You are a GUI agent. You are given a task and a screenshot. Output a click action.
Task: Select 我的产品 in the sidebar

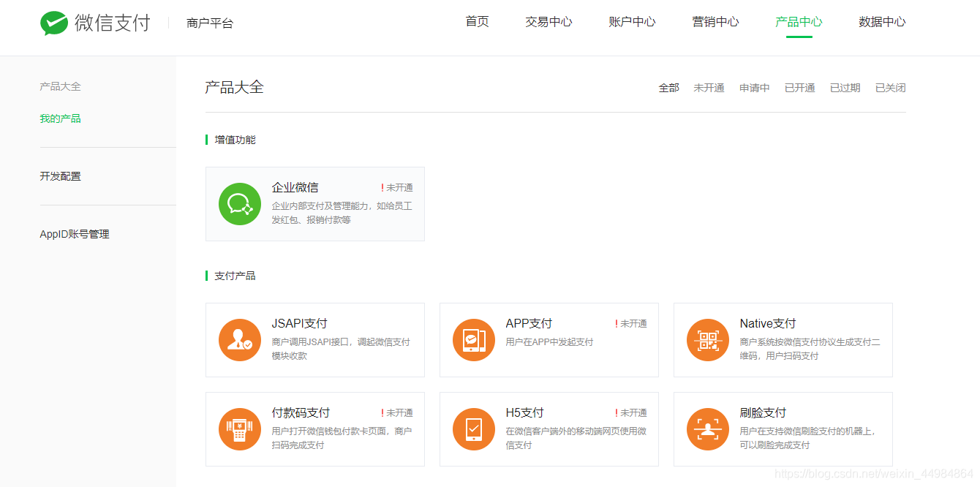click(60, 118)
